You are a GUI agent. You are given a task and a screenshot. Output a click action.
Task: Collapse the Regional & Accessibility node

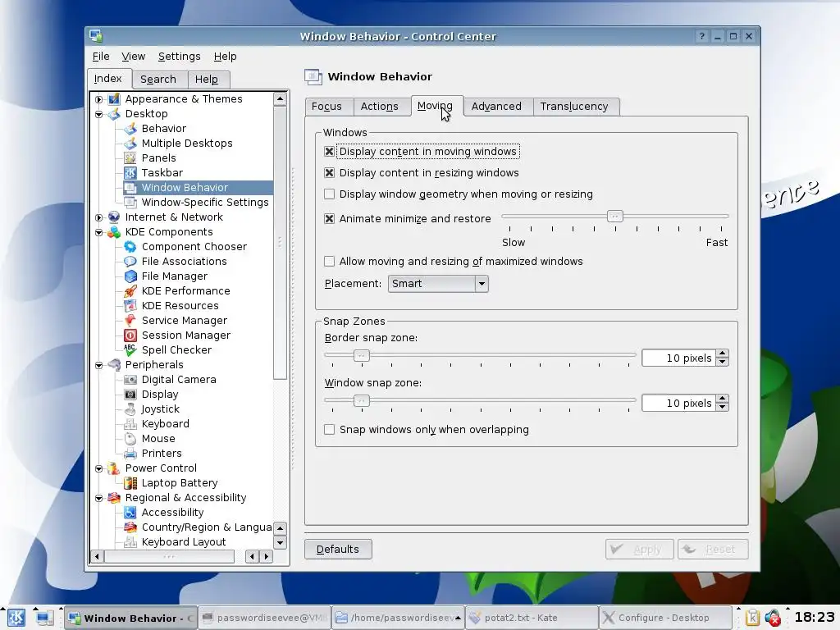[99, 498]
